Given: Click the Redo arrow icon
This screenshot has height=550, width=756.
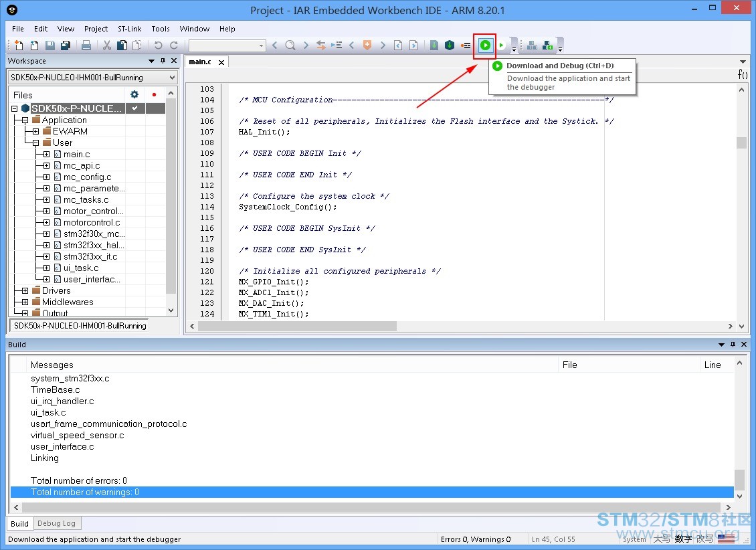Looking at the screenshot, I should click(x=173, y=45).
